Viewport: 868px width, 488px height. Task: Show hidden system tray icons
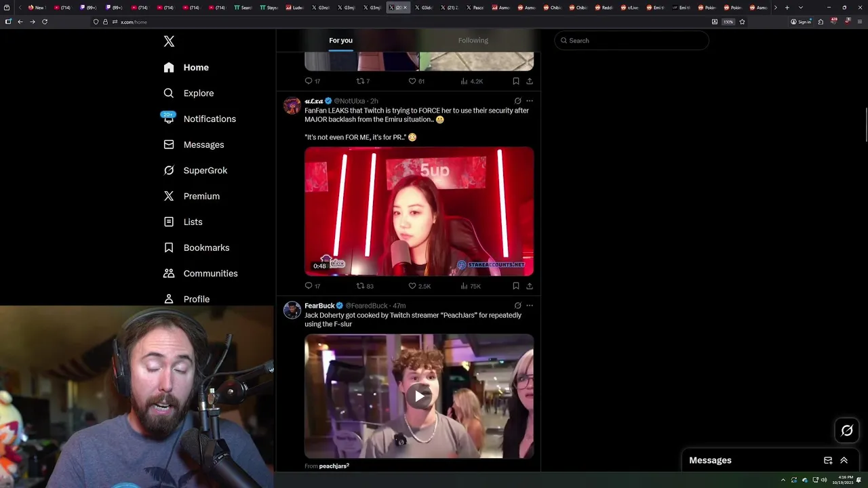[x=783, y=480]
